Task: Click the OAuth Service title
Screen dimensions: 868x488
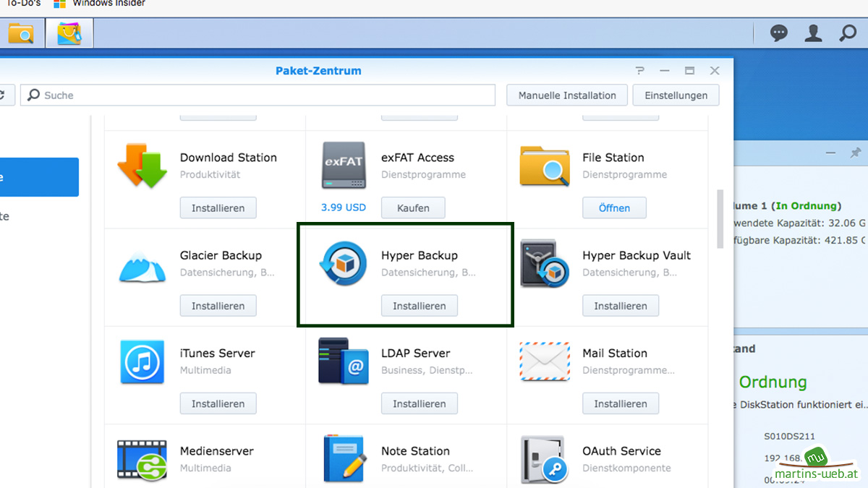Action: pyautogui.click(x=622, y=451)
